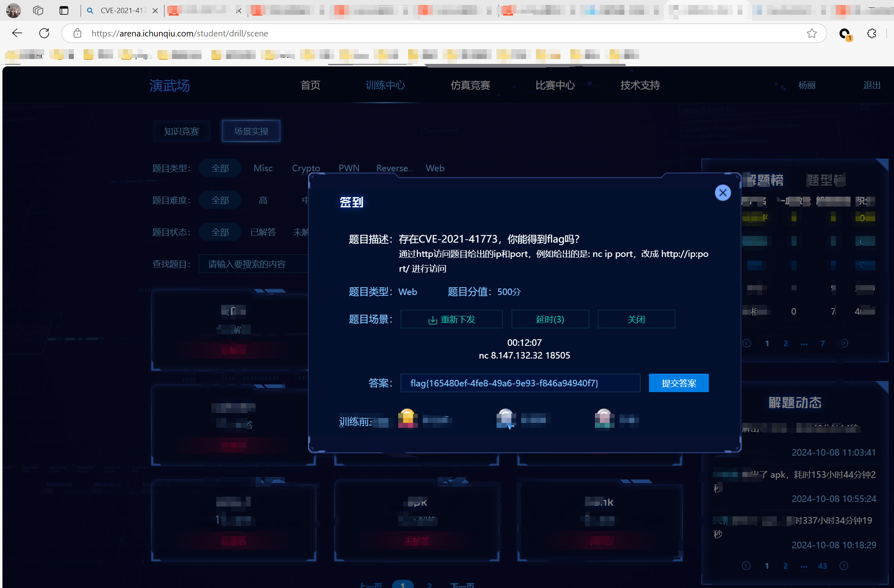
Task: Open 仿真竞赛 in the top navigation
Action: 470,85
